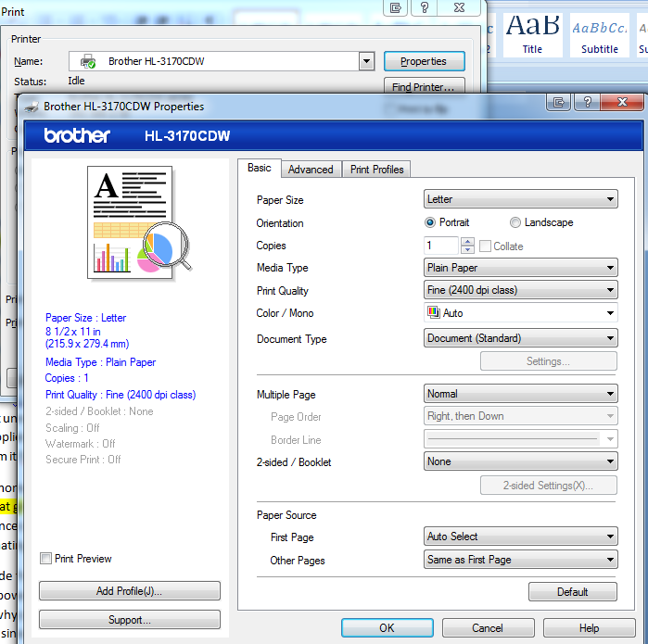
Task: Click the brother logo in the blue header
Action: pos(77,135)
